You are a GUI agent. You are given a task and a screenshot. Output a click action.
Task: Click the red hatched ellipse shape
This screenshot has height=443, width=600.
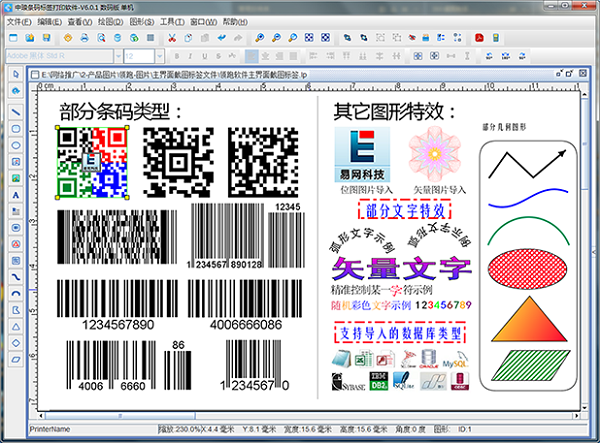[x=526, y=268]
